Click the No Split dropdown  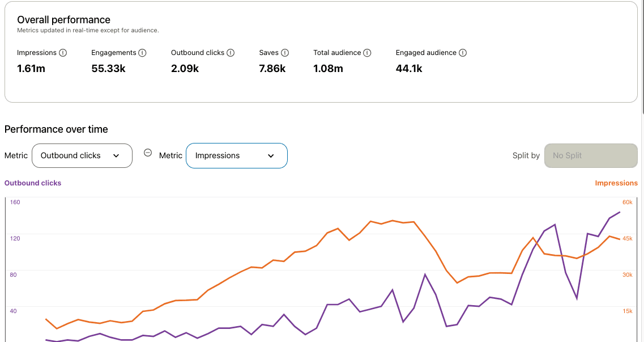pyautogui.click(x=590, y=155)
